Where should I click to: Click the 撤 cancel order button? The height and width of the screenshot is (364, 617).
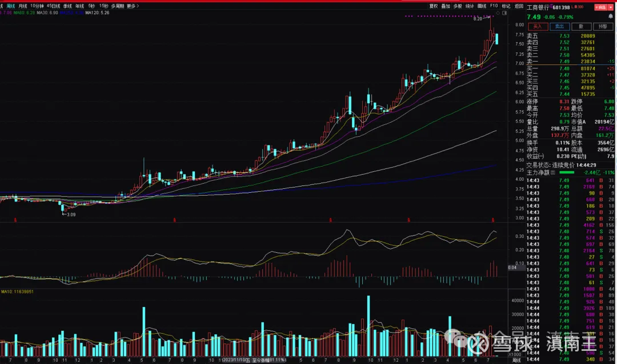tap(581, 26)
